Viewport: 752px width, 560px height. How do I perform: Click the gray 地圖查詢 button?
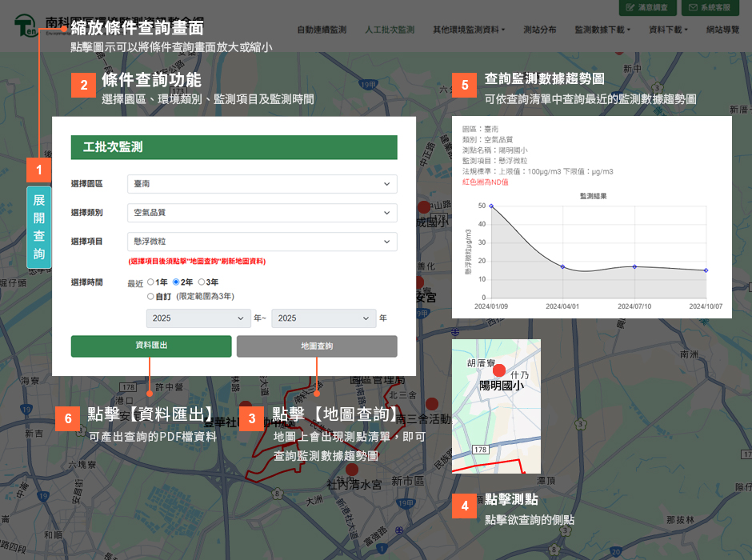click(x=317, y=346)
